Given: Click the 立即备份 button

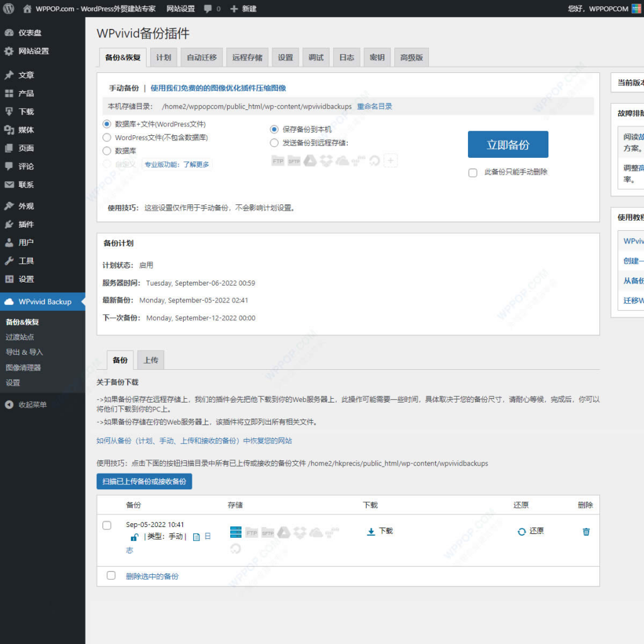Looking at the screenshot, I should [508, 145].
